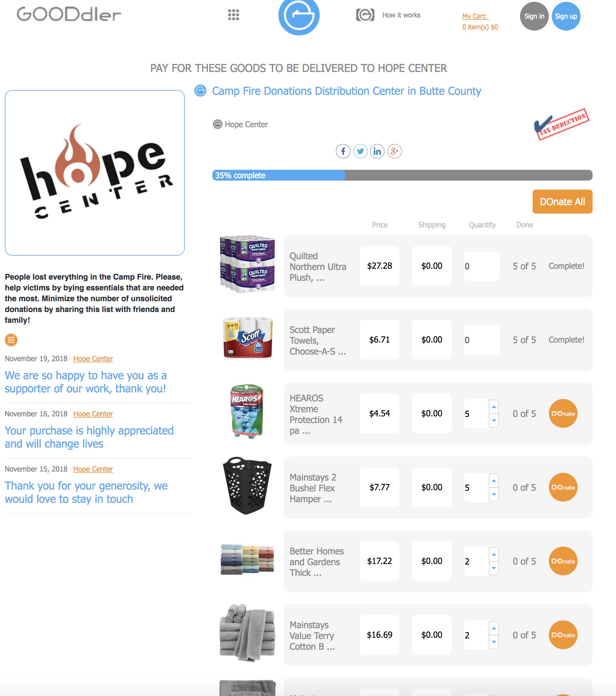The height and width of the screenshot is (696, 616).
Task: Share campaign on Twitter
Action: coord(360,151)
